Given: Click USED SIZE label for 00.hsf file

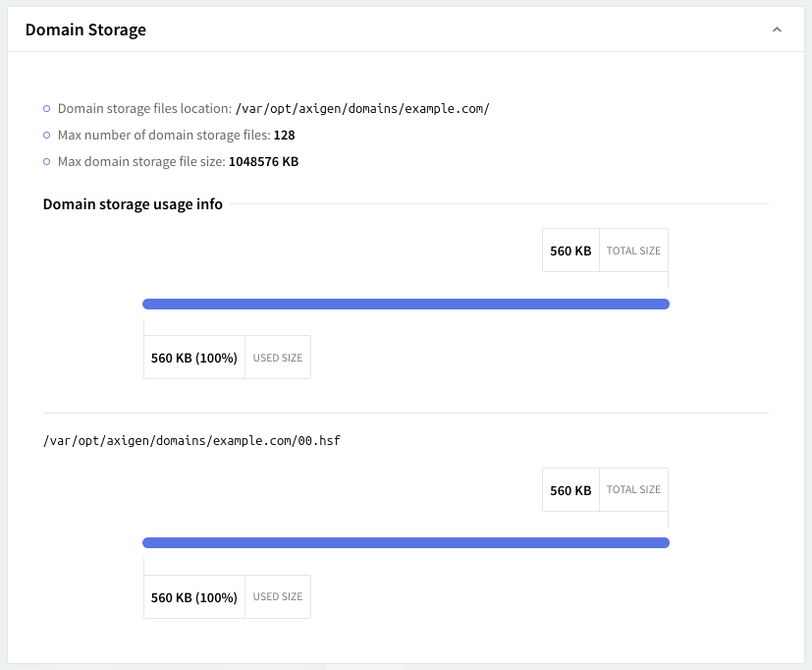Looking at the screenshot, I should (278, 596).
